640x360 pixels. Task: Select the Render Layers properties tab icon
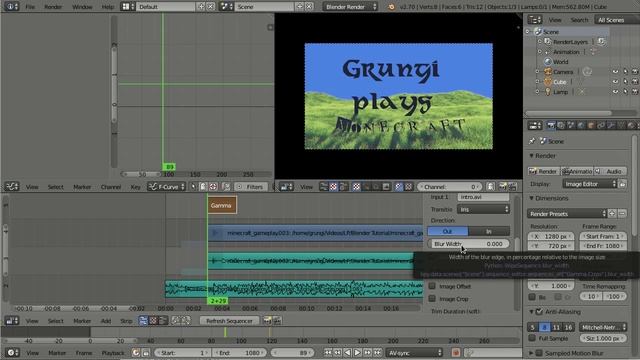pyautogui.click(x=561, y=126)
